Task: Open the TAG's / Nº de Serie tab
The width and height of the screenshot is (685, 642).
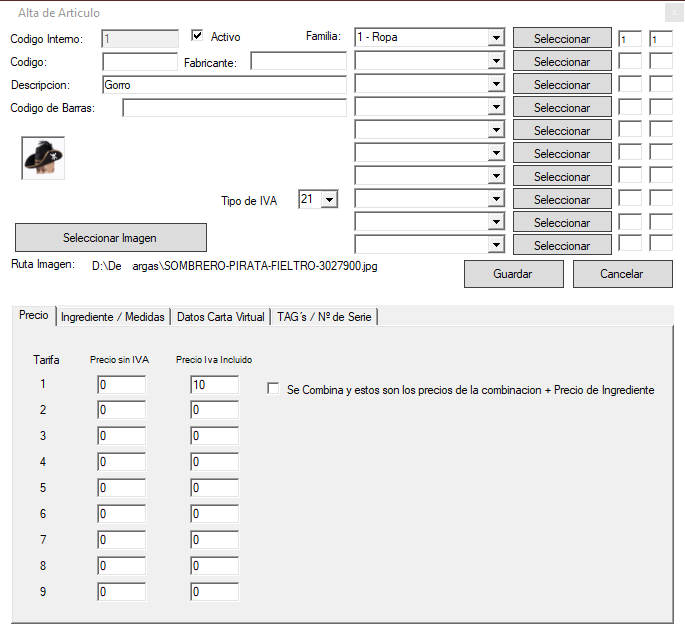Action: pyautogui.click(x=324, y=317)
